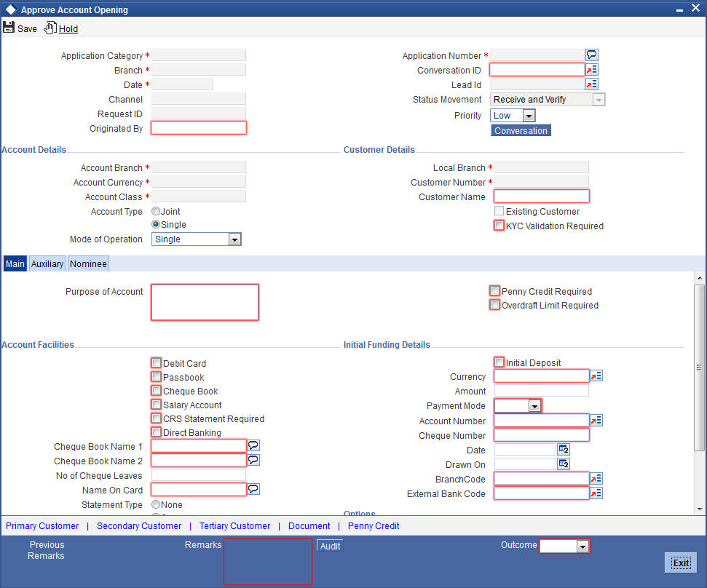The image size is (707, 588).
Task: Open the Primary Customer link
Action: [42, 526]
